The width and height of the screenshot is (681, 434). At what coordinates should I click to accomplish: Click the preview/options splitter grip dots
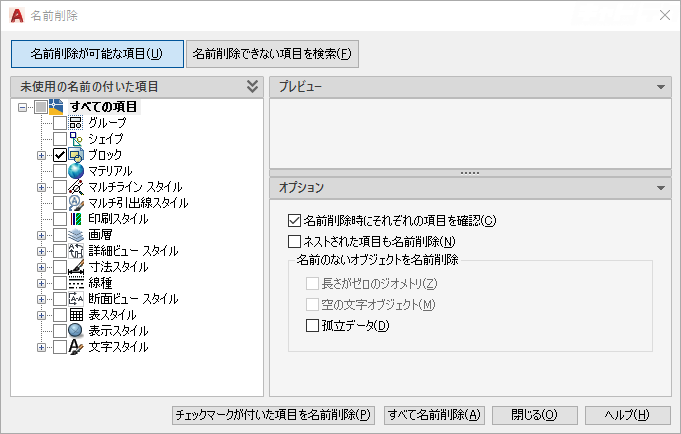(470, 173)
